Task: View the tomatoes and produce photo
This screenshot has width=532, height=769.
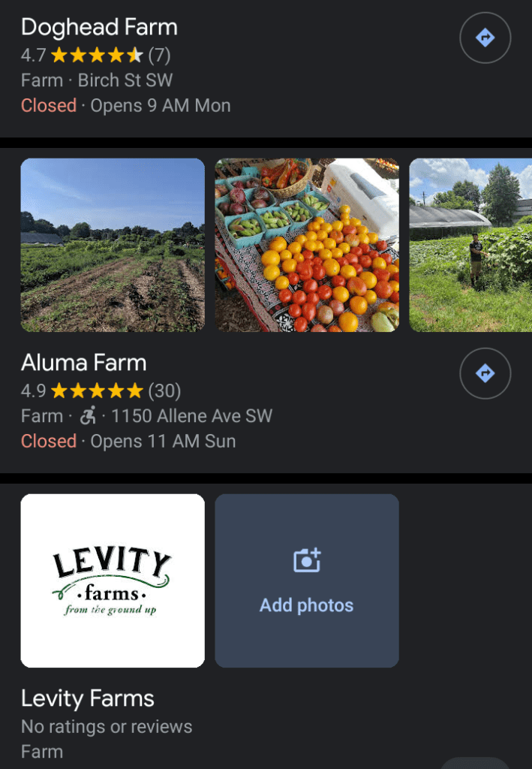Action: 307,245
